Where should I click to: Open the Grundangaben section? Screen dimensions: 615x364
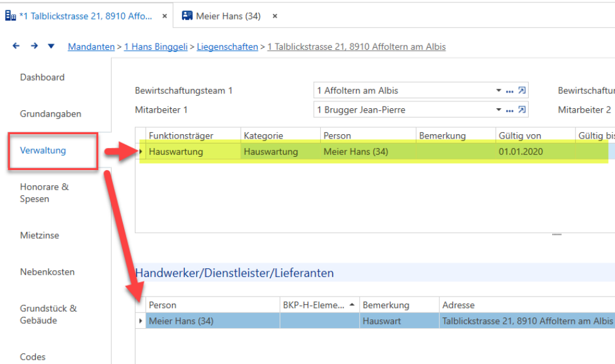pyautogui.click(x=50, y=113)
